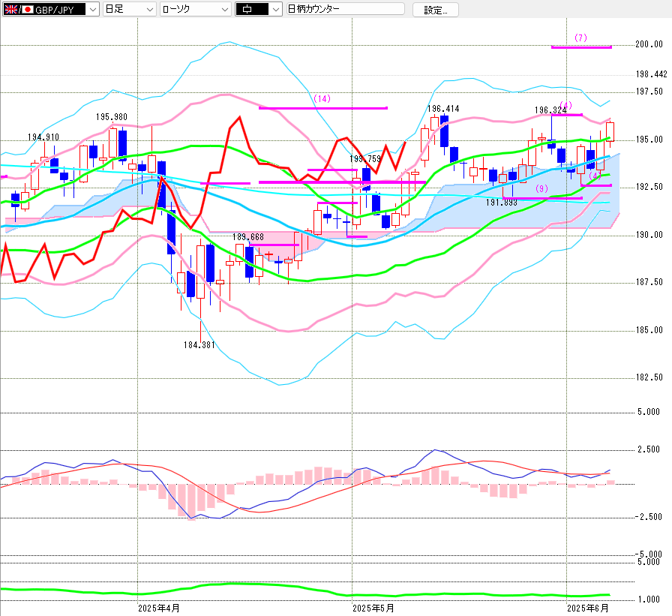Click the 196.414 high price label
672x616 pixels.
(443, 109)
